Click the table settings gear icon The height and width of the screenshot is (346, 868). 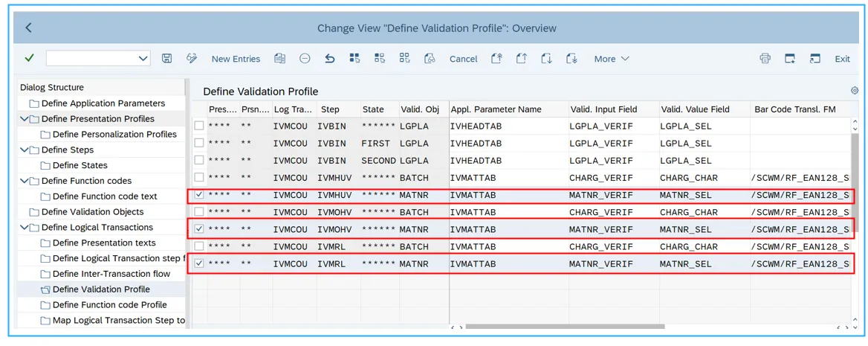click(855, 91)
